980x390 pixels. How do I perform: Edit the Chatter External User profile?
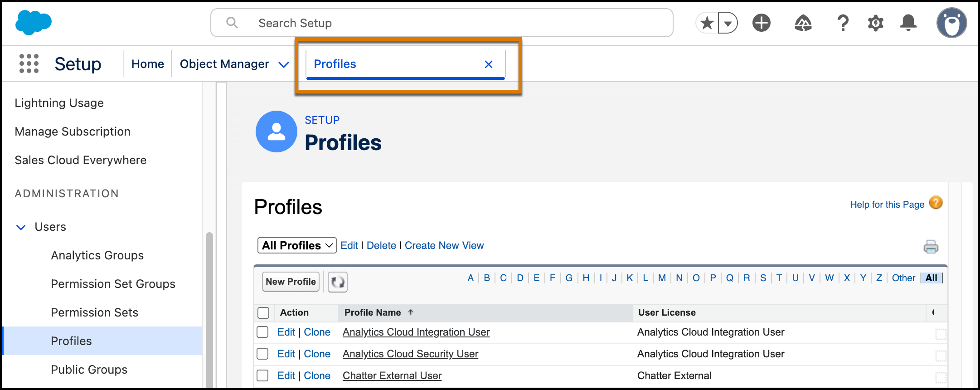(x=286, y=375)
